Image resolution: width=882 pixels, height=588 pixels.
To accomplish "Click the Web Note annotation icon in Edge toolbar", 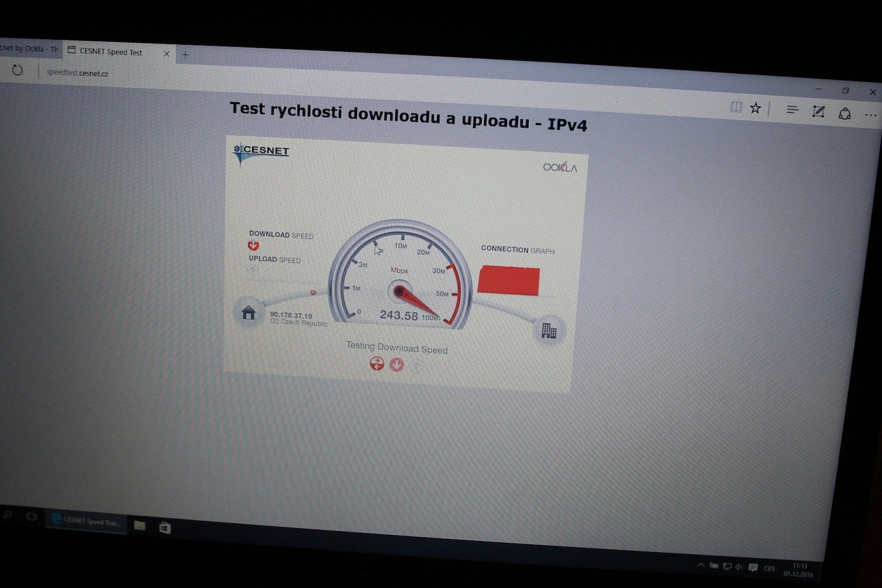I will 818,112.
